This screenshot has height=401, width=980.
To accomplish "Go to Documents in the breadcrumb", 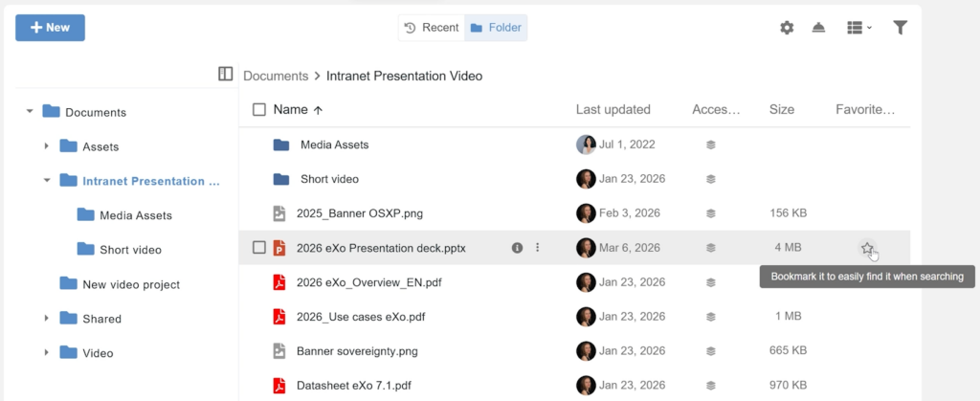I will click(275, 76).
